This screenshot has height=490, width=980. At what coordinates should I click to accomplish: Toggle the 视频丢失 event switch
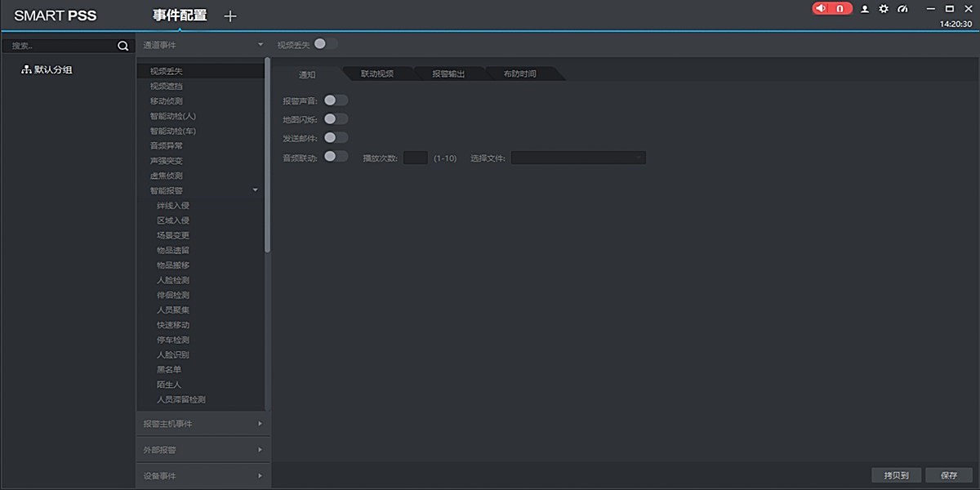click(325, 44)
